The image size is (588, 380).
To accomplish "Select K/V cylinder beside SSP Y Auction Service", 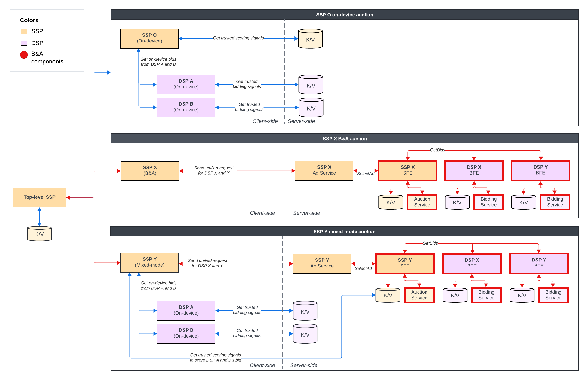I will [388, 295].
